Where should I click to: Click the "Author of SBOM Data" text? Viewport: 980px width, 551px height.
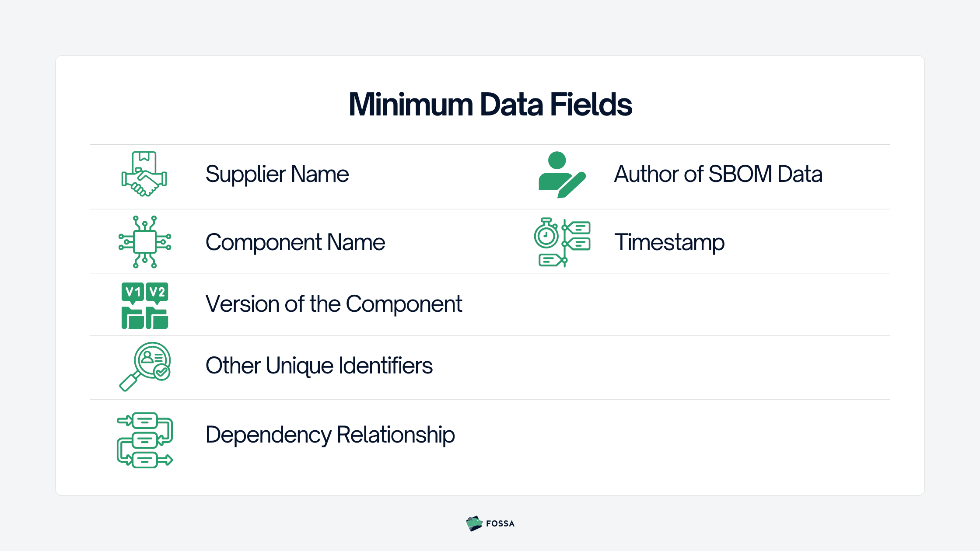718,174
